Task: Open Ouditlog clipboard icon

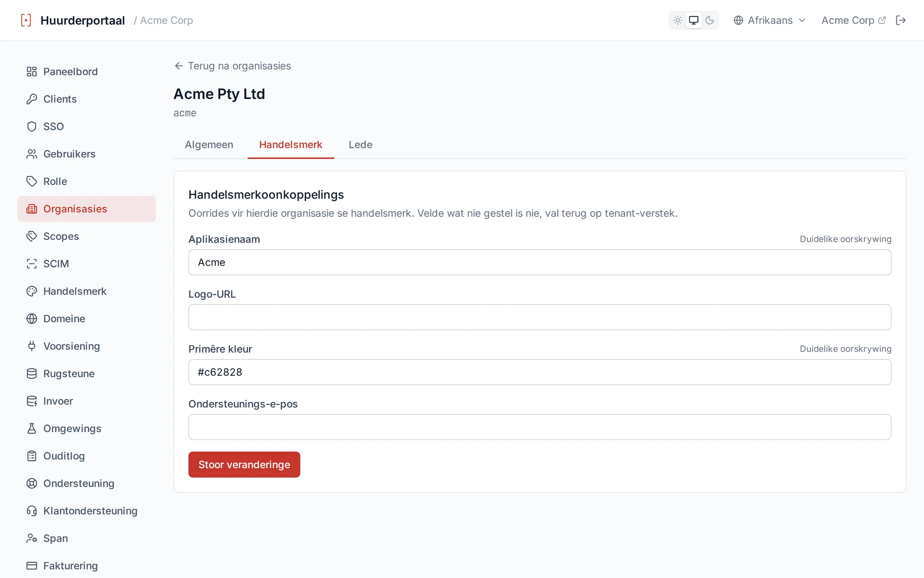Action: click(x=32, y=456)
